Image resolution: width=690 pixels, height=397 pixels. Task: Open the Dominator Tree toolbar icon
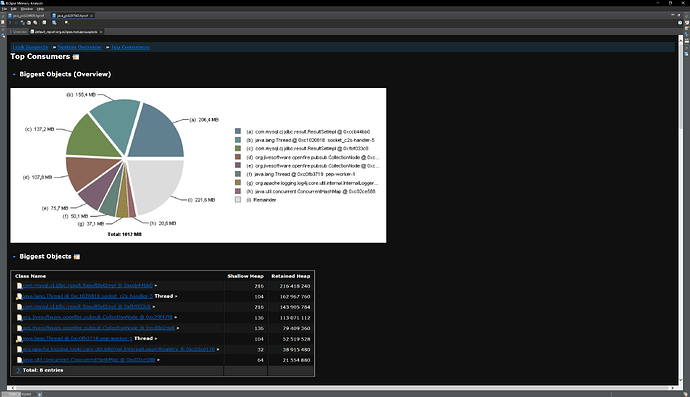[22, 22]
